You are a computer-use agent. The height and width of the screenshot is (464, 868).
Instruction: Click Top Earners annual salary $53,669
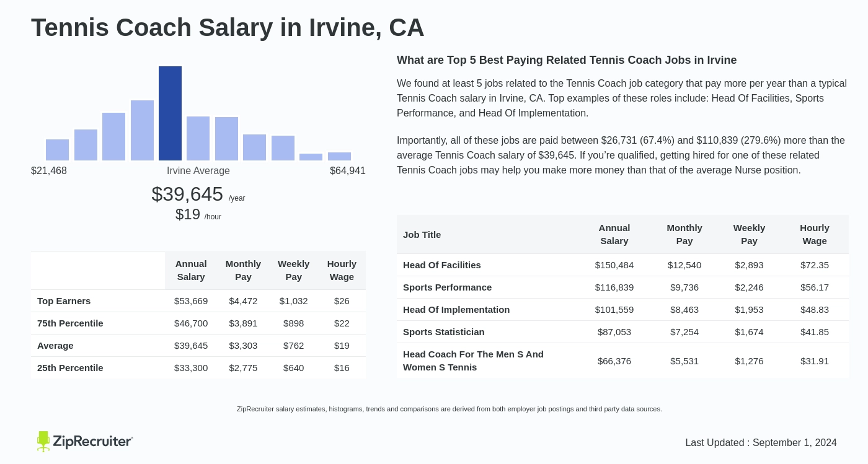(x=191, y=301)
